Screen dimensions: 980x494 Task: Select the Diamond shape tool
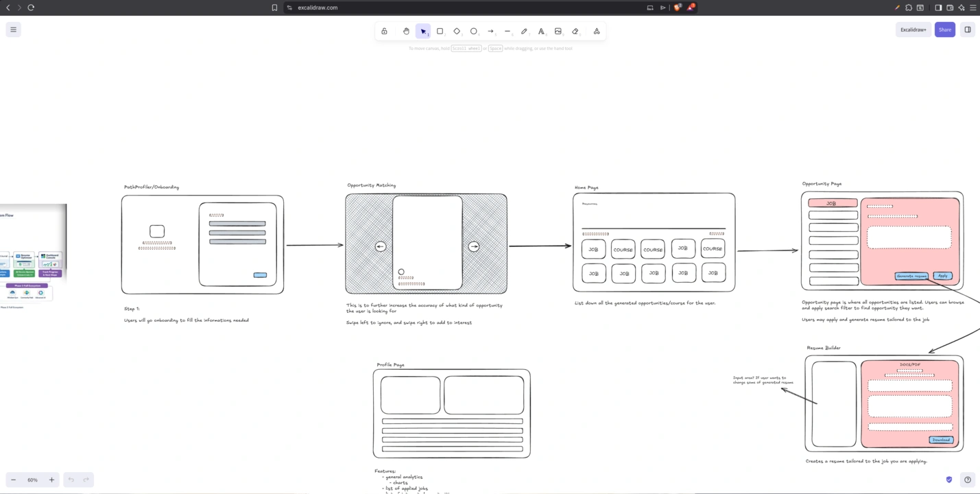(x=457, y=31)
